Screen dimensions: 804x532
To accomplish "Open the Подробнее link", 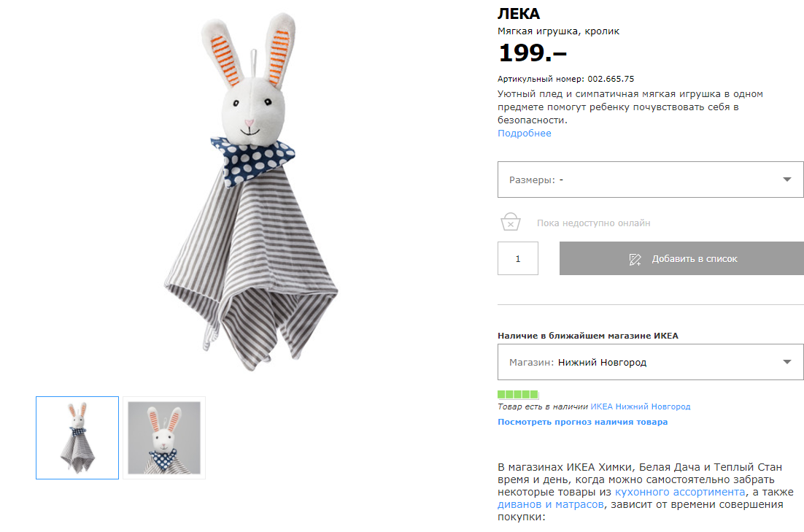I will point(525,134).
